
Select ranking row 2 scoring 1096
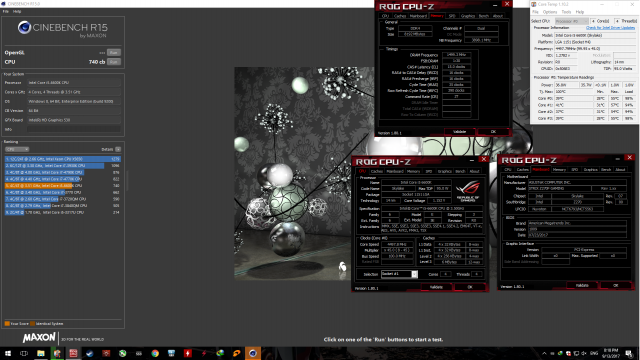63,166
